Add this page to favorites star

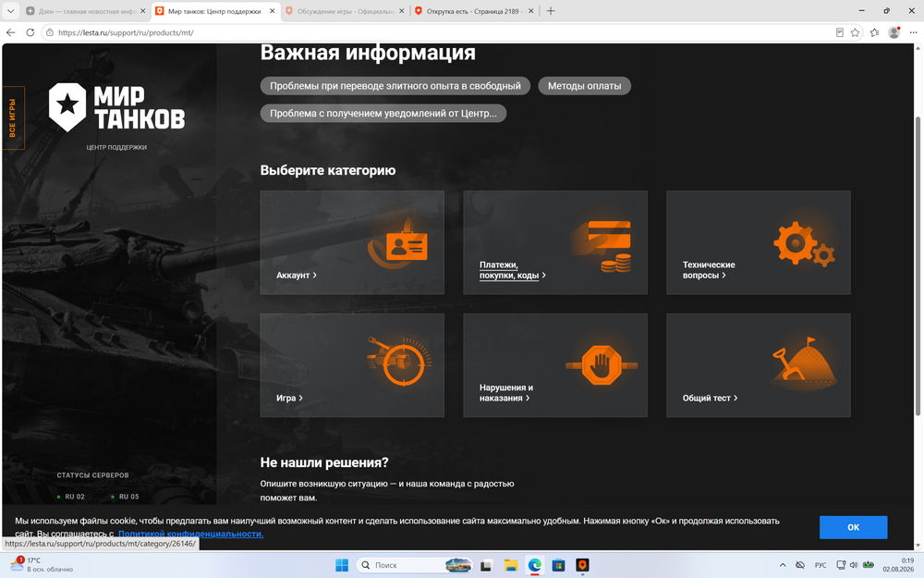[855, 32]
